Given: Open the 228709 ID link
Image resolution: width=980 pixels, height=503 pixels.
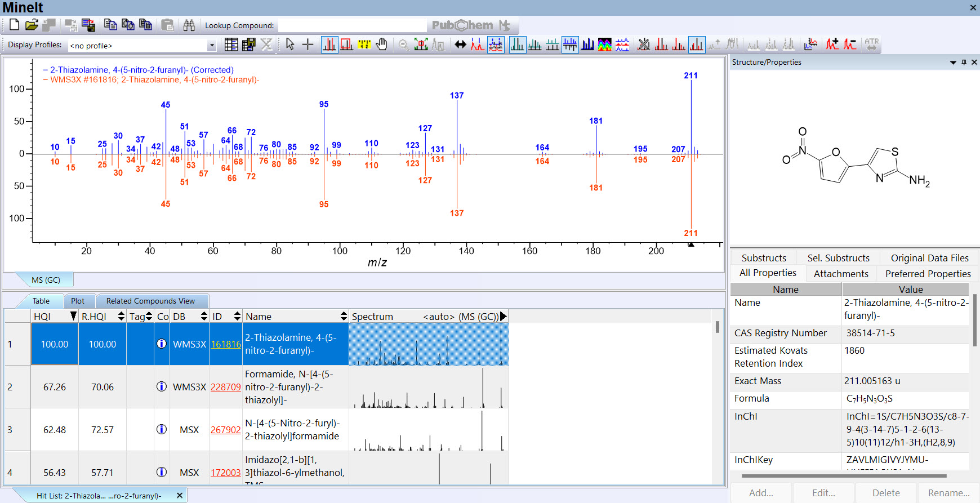Looking at the screenshot, I should pos(225,387).
